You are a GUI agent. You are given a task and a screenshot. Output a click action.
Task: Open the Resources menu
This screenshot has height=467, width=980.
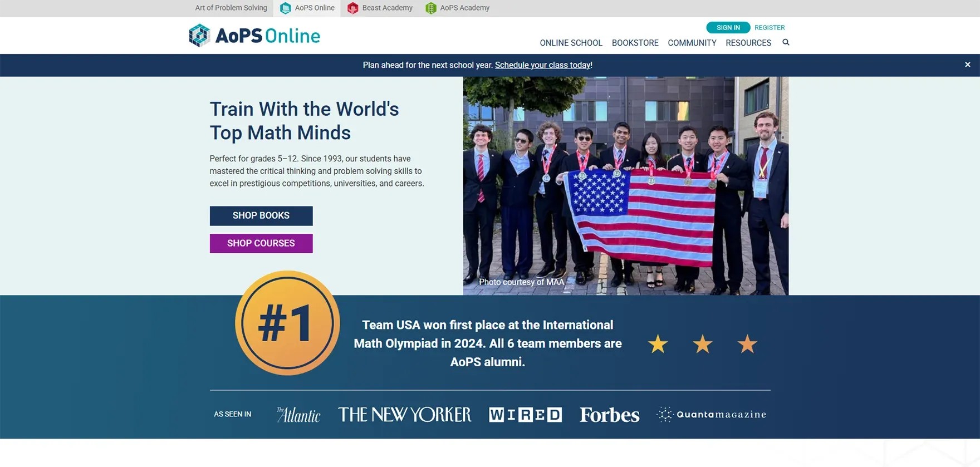click(x=748, y=43)
